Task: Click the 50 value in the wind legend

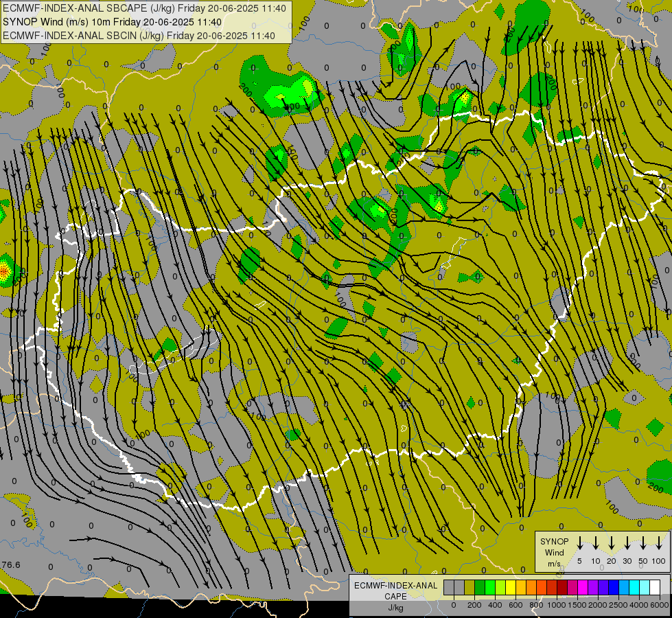Action: coord(643,561)
